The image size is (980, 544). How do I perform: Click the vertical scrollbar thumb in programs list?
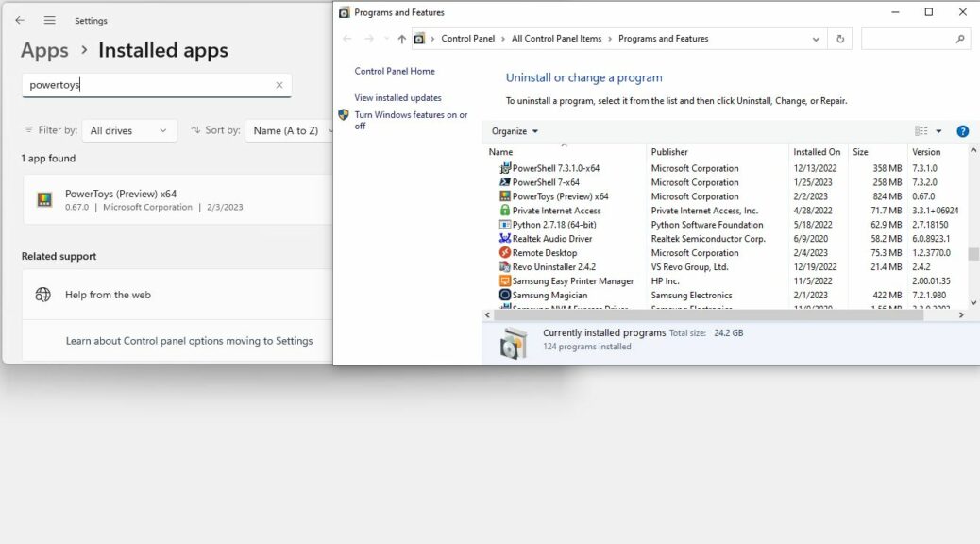[x=973, y=254]
